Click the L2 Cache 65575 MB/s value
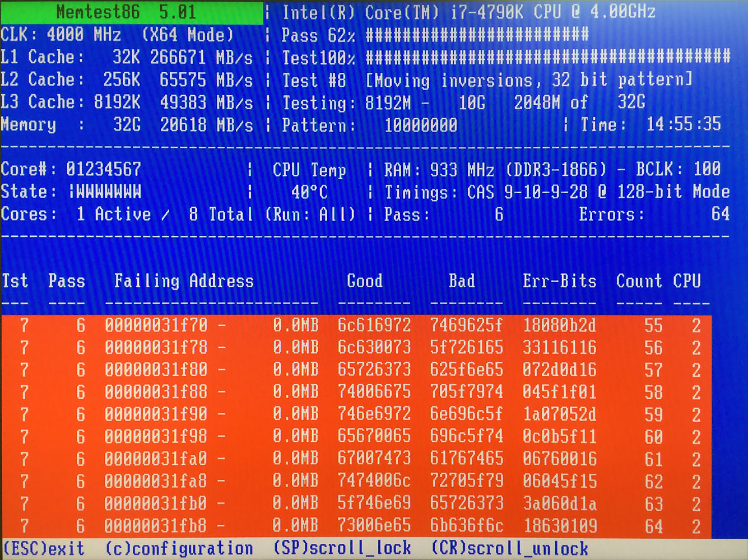This screenshot has width=748, height=560. point(206,80)
